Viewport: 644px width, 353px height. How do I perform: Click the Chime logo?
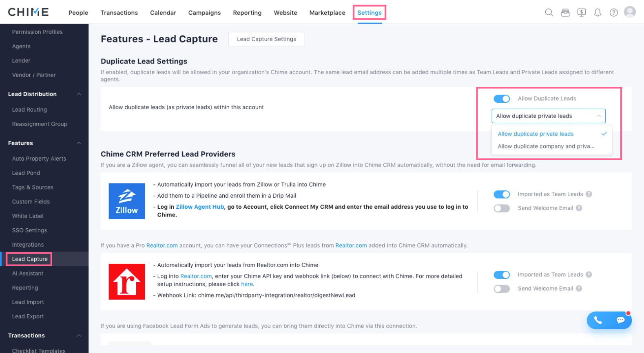coord(28,12)
